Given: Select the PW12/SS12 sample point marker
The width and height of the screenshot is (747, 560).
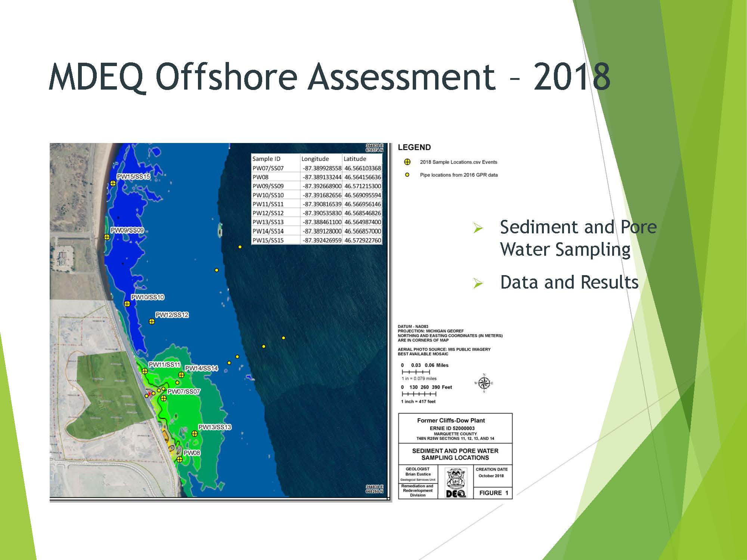Looking at the screenshot, I should (152, 321).
